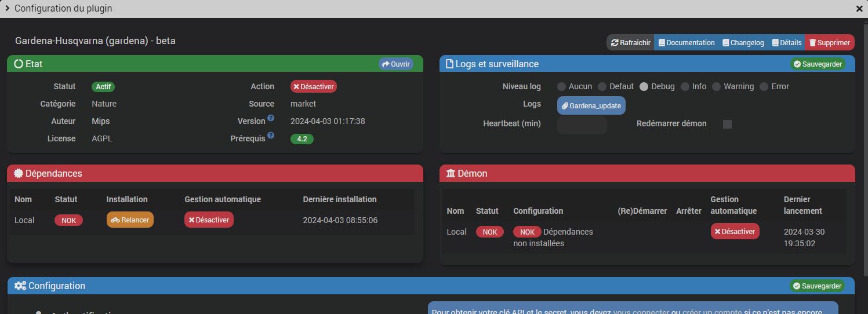Screen dimensions: 868x314
Task: Disable Dépendances automatic management via Désactiver
Action: pyautogui.click(x=209, y=220)
